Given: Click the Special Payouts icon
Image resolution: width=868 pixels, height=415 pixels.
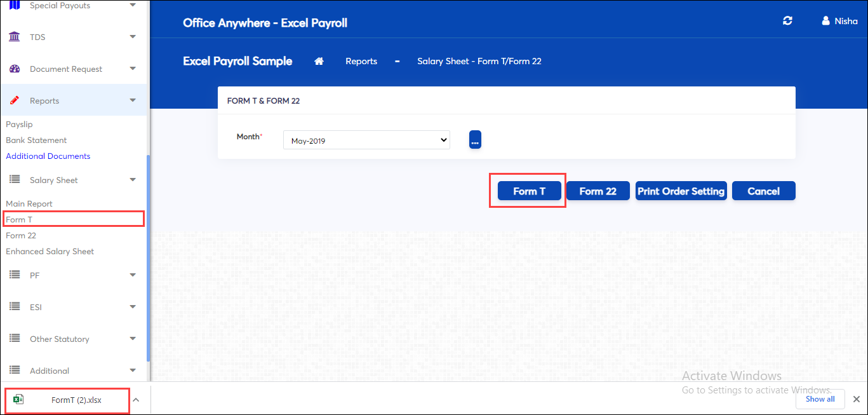Looking at the screenshot, I should coord(14,5).
